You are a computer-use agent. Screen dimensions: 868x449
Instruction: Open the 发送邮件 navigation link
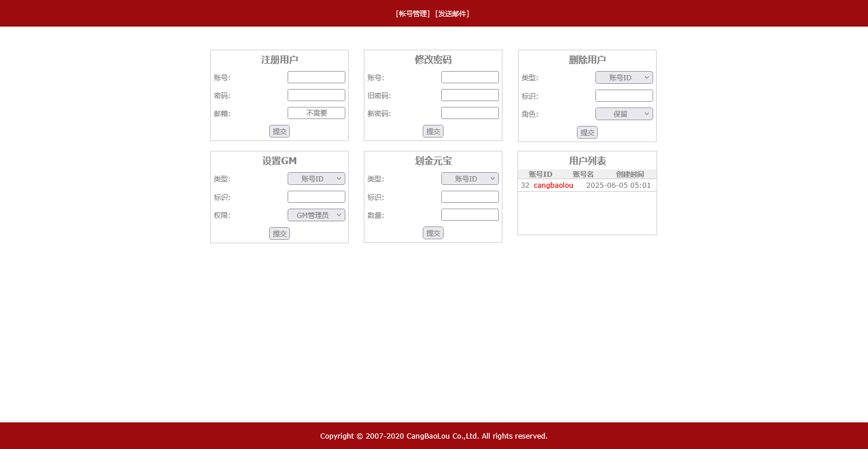point(452,13)
